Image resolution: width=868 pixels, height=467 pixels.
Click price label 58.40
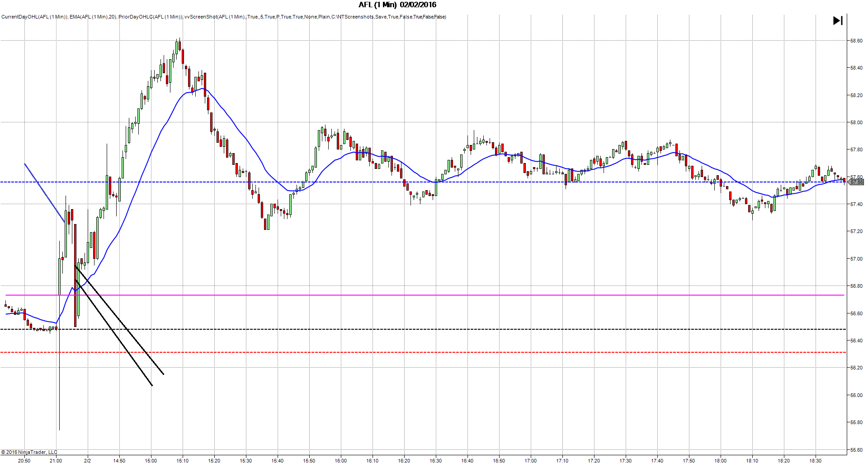856,68
